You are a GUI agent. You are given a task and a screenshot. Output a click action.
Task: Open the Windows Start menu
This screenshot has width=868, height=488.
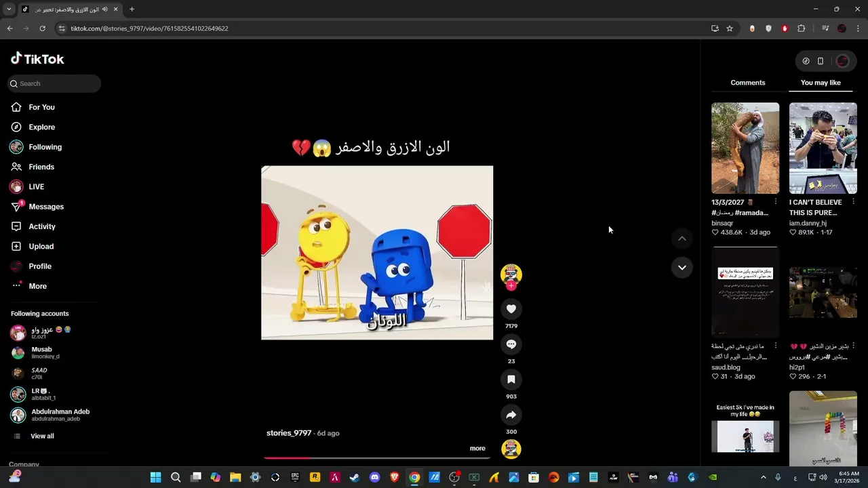[x=155, y=477]
